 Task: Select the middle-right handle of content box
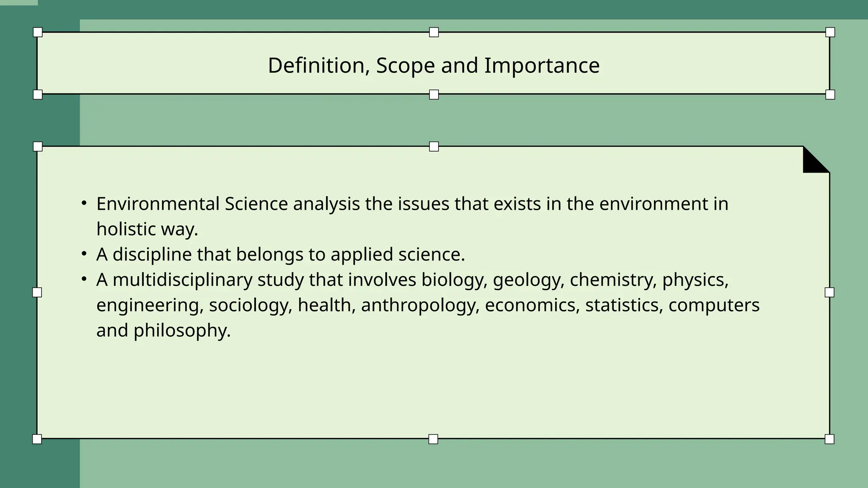[x=829, y=292]
